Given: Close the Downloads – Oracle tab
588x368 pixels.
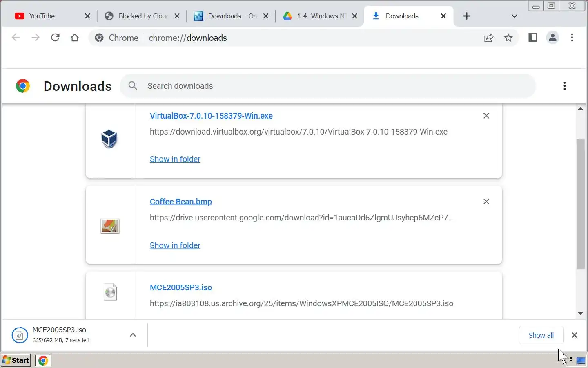Looking at the screenshot, I should coord(266,16).
